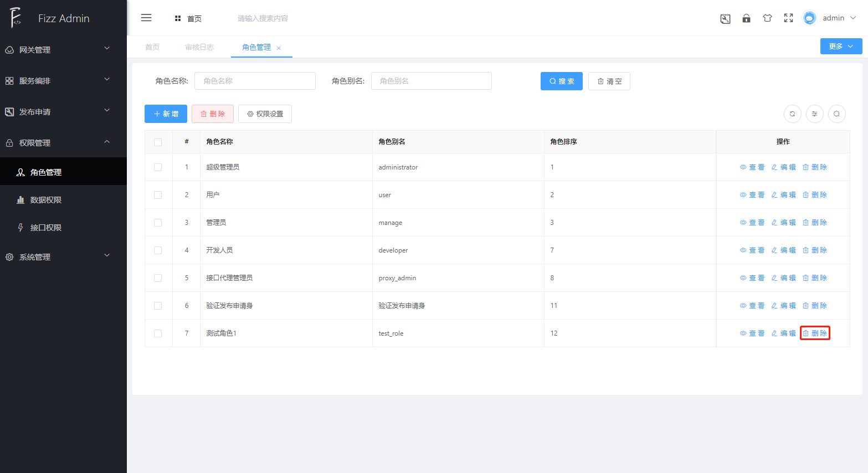
Task: Collapse the 权限管理 sidebar menu
Action: (x=63, y=143)
